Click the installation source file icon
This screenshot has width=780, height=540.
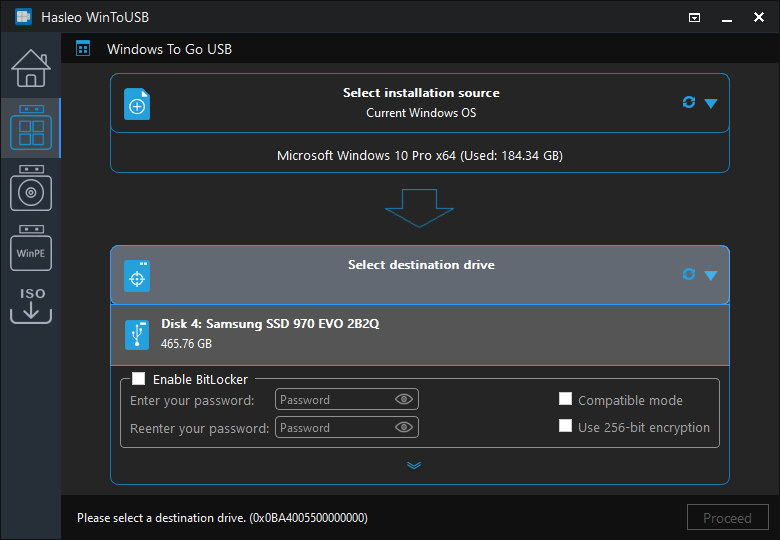tap(137, 104)
